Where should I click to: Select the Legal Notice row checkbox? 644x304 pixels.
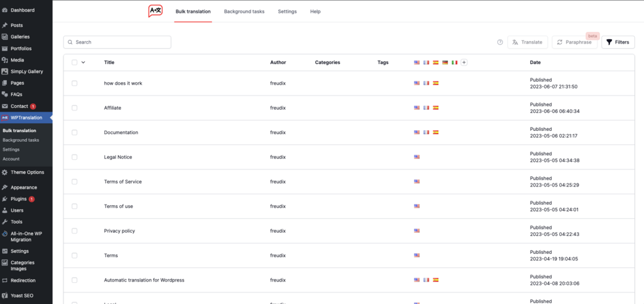pos(74,157)
